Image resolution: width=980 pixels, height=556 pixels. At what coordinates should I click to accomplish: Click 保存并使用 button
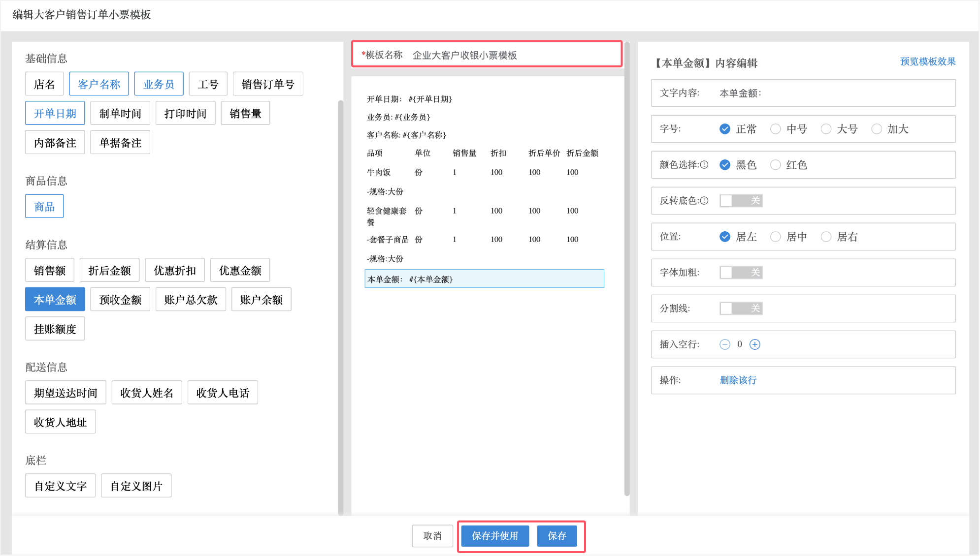494,536
